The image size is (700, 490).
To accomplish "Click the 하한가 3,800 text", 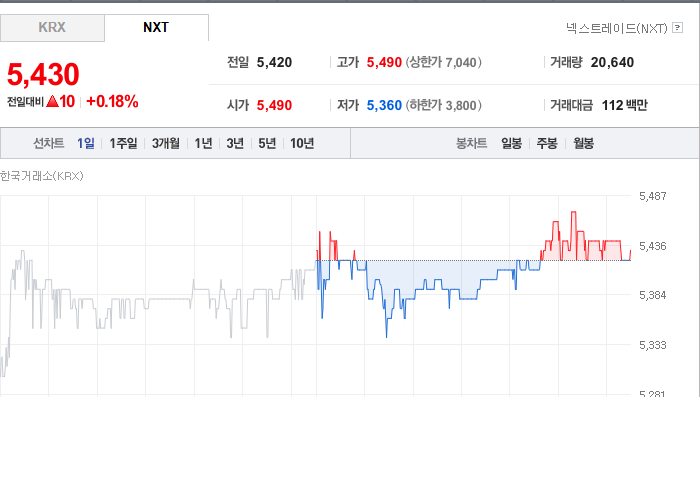I will [x=443, y=105].
